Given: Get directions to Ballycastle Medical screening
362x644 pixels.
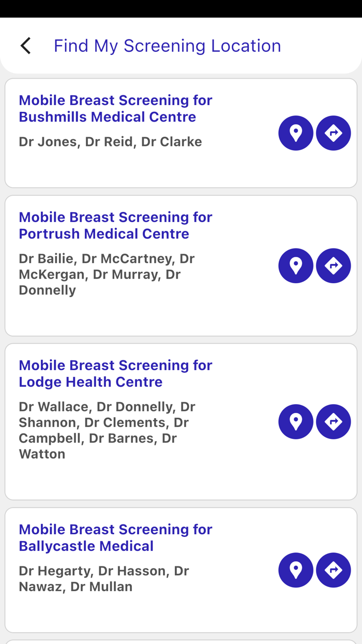Looking at the screenshot, I should 334,570.
